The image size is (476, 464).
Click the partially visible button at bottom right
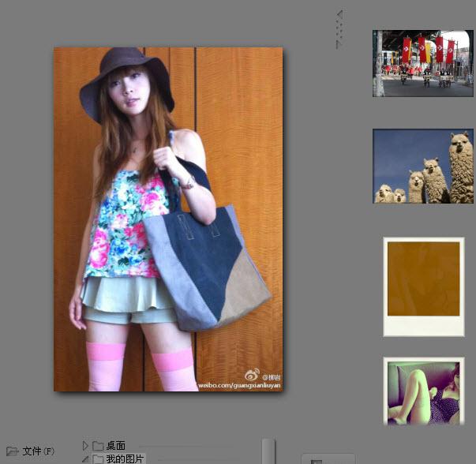(328, 459)
